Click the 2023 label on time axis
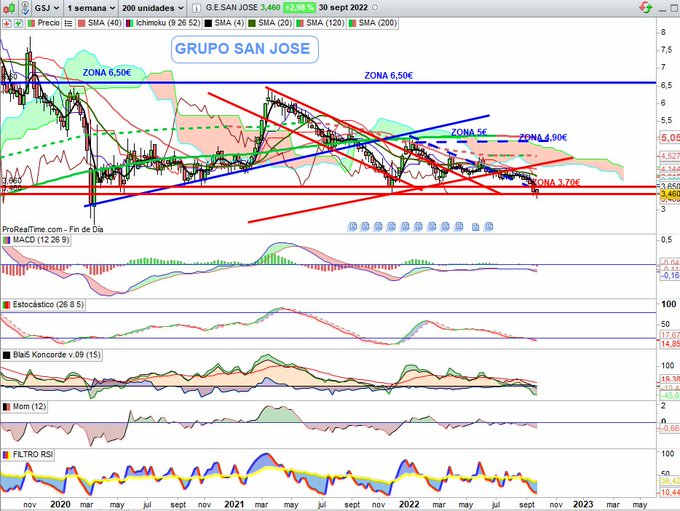Screen dimensions: 680x511 coord(583,504)
